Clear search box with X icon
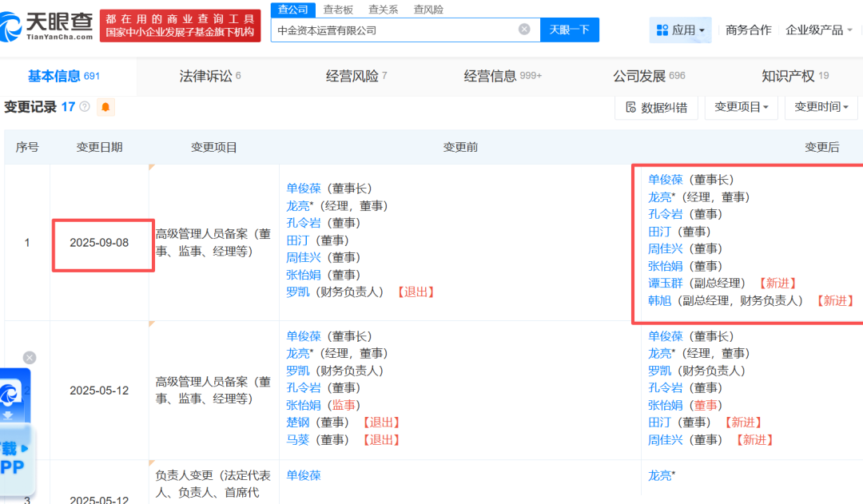 [524, 30]
